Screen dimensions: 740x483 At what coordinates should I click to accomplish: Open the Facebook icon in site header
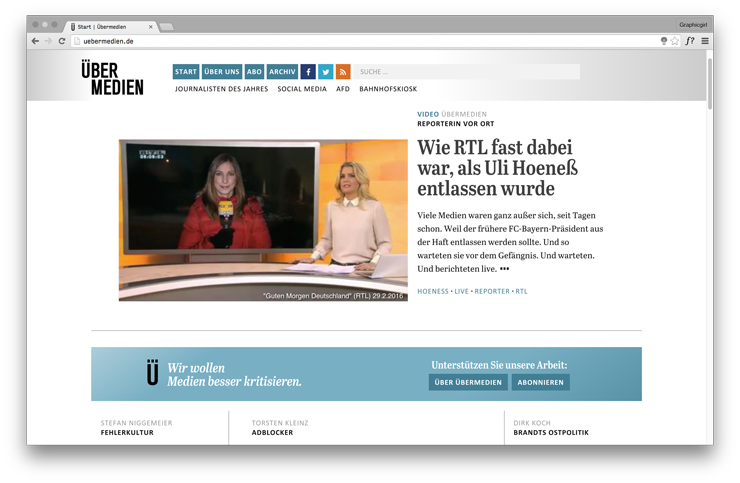308,72
